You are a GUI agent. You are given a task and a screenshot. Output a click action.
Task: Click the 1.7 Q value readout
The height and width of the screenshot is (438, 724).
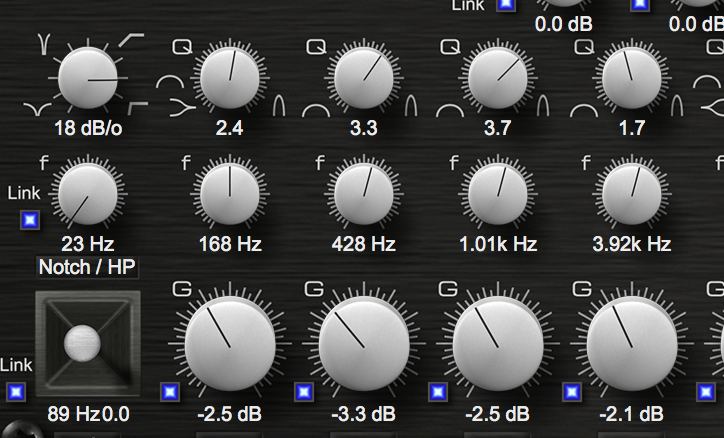pos(632,128)
